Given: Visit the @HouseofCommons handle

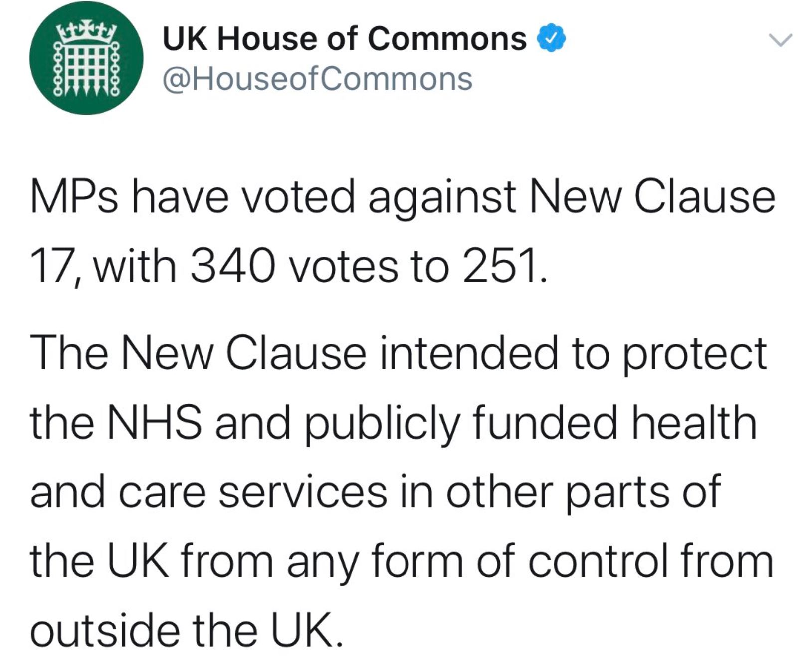Looking at the screenshot, I should 317,79.
